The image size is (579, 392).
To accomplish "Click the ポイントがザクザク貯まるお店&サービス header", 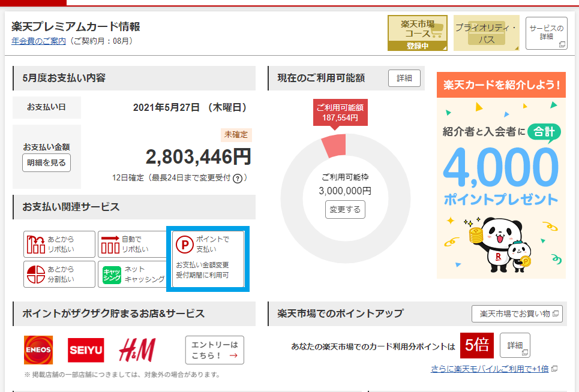I will (x=134, y=314).
